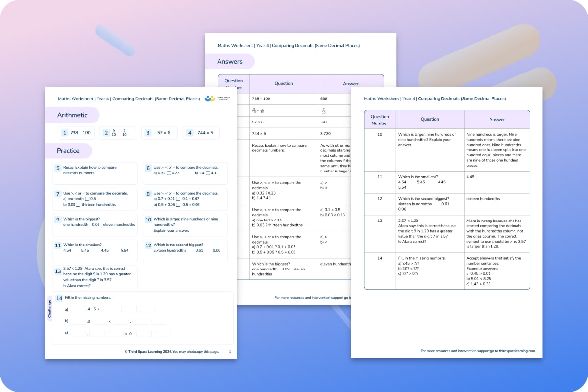Click the vertical Challenge label

point(49,309)
